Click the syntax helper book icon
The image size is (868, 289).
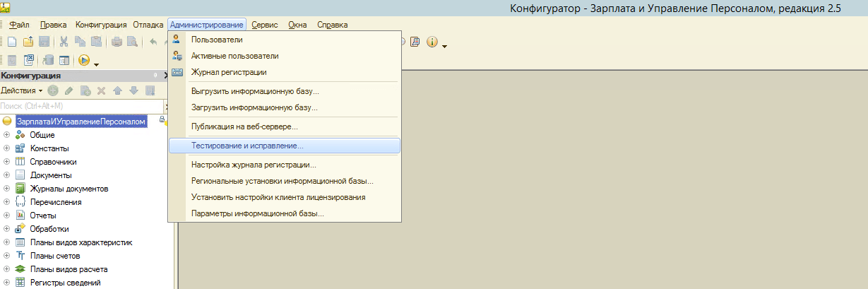[x=415, y=42]
